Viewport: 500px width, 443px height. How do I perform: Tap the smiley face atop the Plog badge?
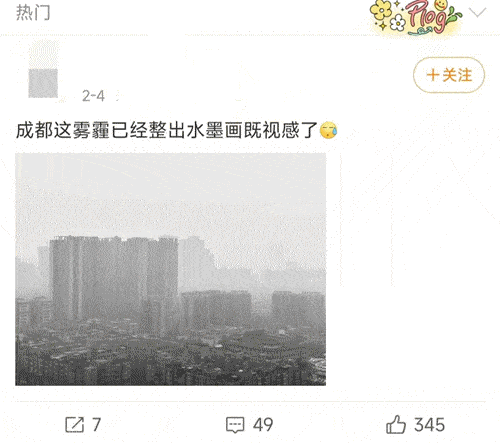[441, 5]
